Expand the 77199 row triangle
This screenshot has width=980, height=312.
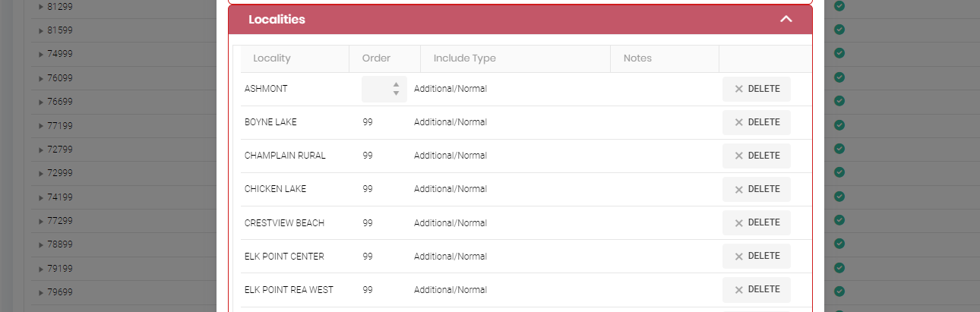41,125
